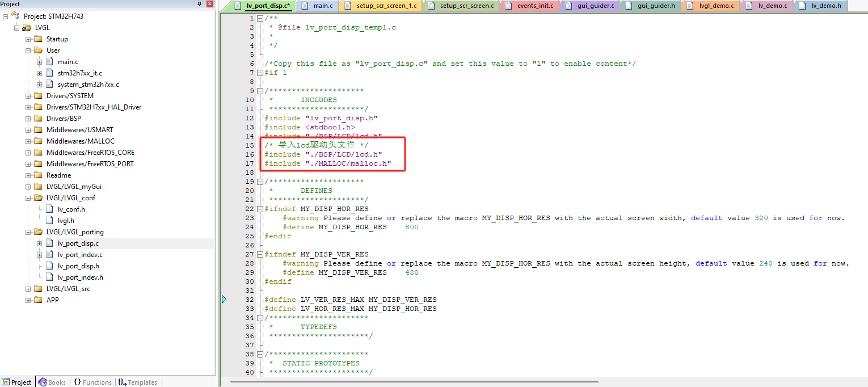Select Drivers/STM32H7xx_HAL_Driver group label

(94, 107)
